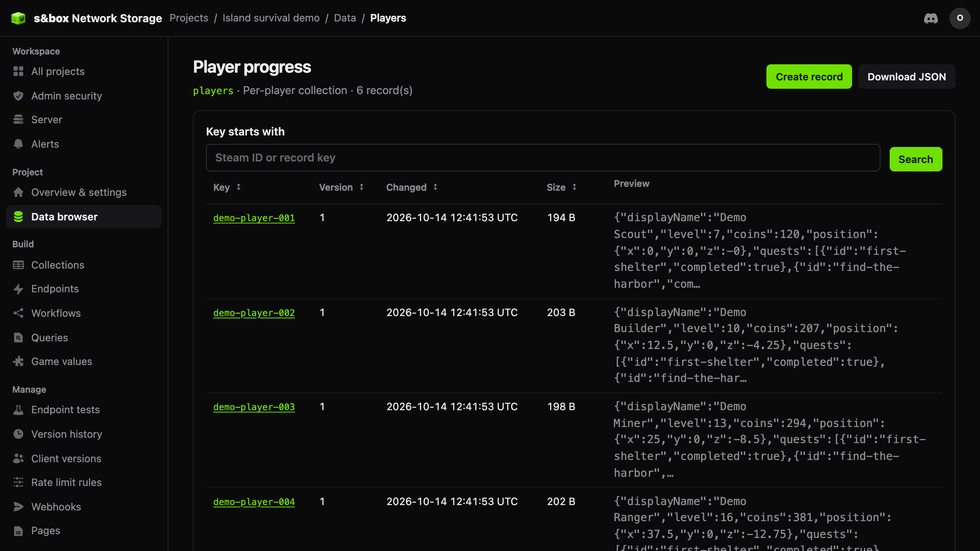Click the s&box green cube logo
This screenshot has height=551, width=980.
(x=18, y=18)
